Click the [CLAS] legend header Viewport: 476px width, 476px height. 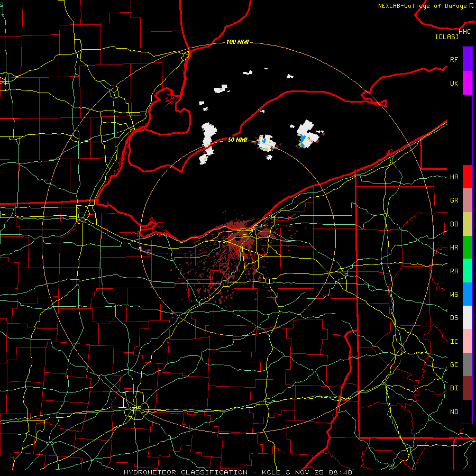tap(447, 36)
